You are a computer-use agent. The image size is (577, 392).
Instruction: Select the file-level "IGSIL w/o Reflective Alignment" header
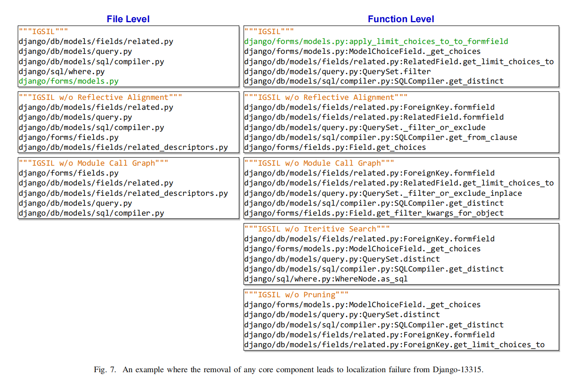(x=100, y=98)
